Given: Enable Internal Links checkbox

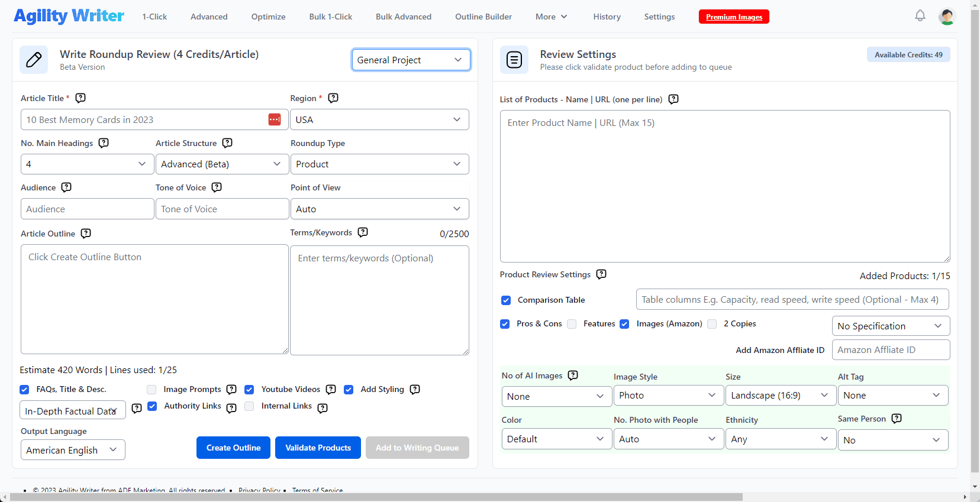Looking at the screenshot, I should 249,406.
